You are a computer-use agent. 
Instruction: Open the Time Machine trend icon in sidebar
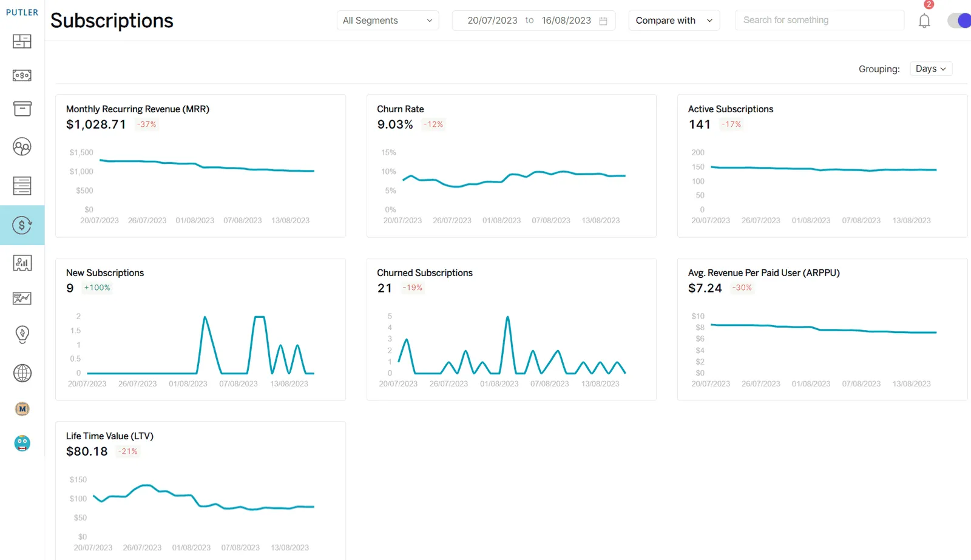pos(22,298)
